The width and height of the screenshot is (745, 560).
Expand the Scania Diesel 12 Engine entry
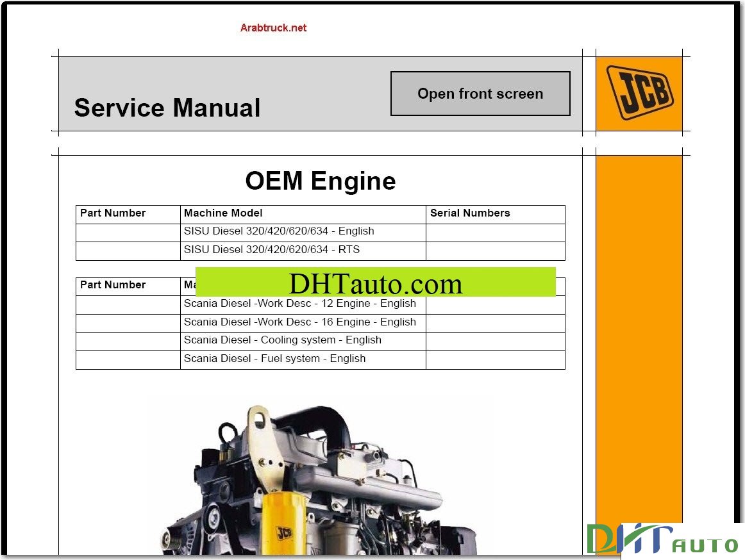pyautogui.click(x=299, y=303)
